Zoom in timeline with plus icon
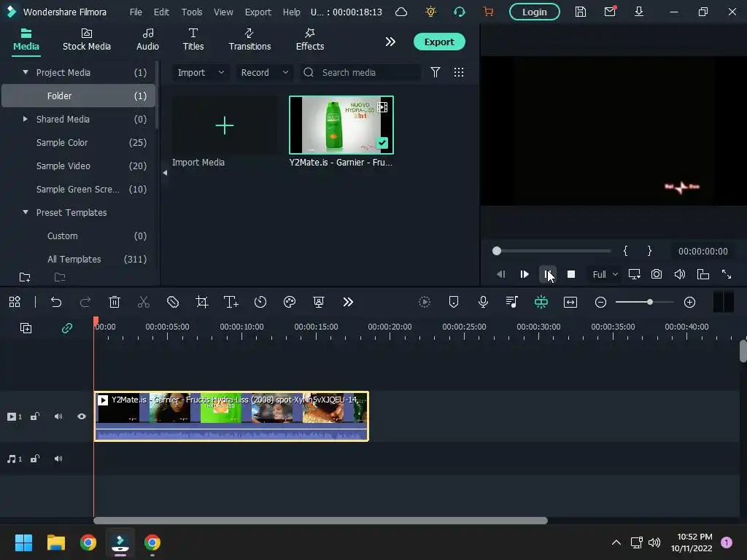 click(x=689, y=302)
